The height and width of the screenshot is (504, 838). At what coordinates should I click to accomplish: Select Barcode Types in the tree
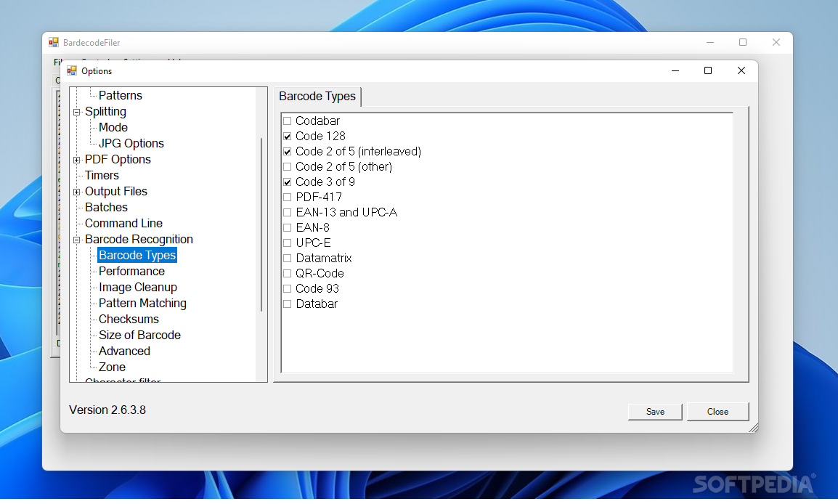137,256
